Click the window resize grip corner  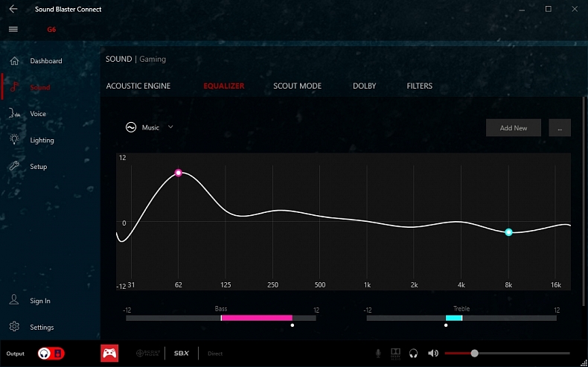pos(584,363)
